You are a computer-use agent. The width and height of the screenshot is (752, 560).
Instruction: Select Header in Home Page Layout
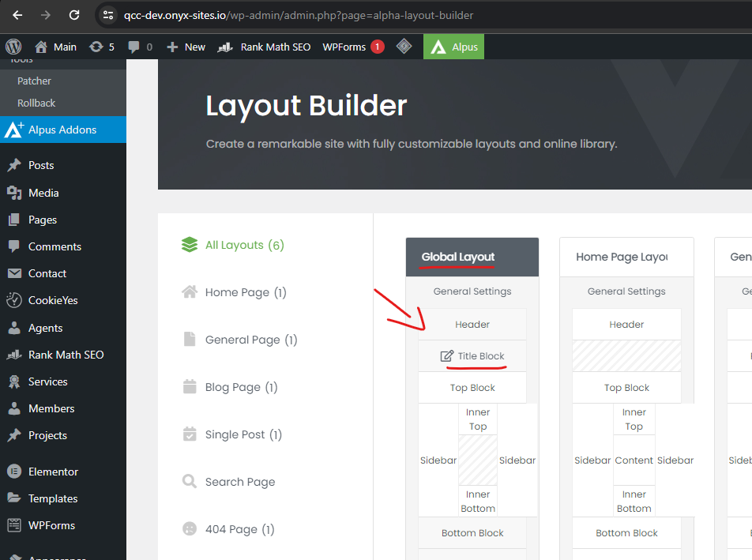pos(626,325)
